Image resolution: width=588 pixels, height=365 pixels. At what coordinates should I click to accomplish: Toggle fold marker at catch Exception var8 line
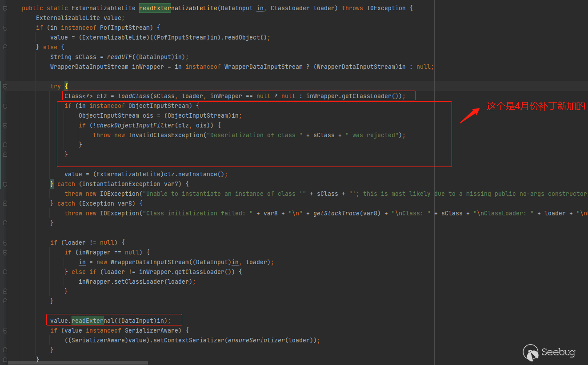5,204
